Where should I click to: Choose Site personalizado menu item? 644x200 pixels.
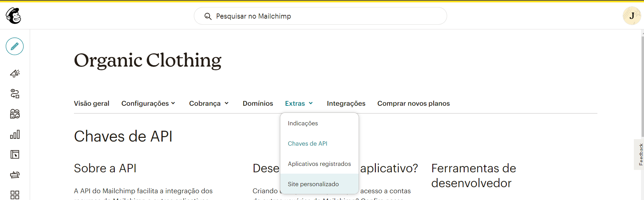[313, 184]
